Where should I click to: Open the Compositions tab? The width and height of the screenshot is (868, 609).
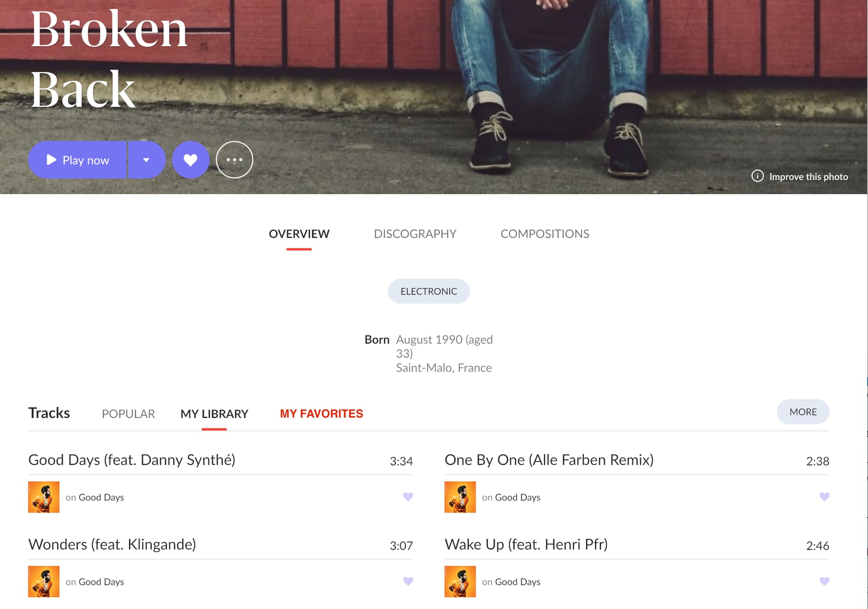click(x=544, y=234)
